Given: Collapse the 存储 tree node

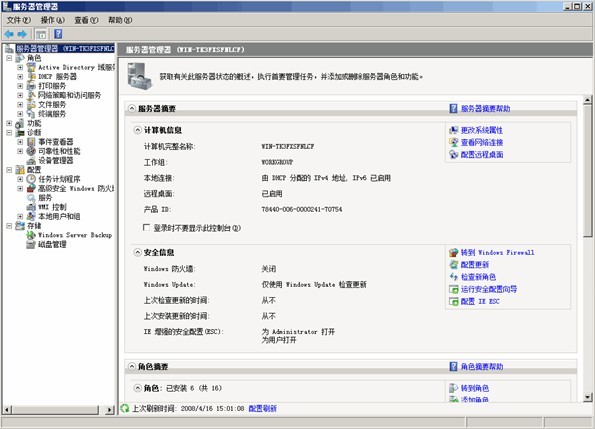Looking at the screenshot, I should click(9, 226).
